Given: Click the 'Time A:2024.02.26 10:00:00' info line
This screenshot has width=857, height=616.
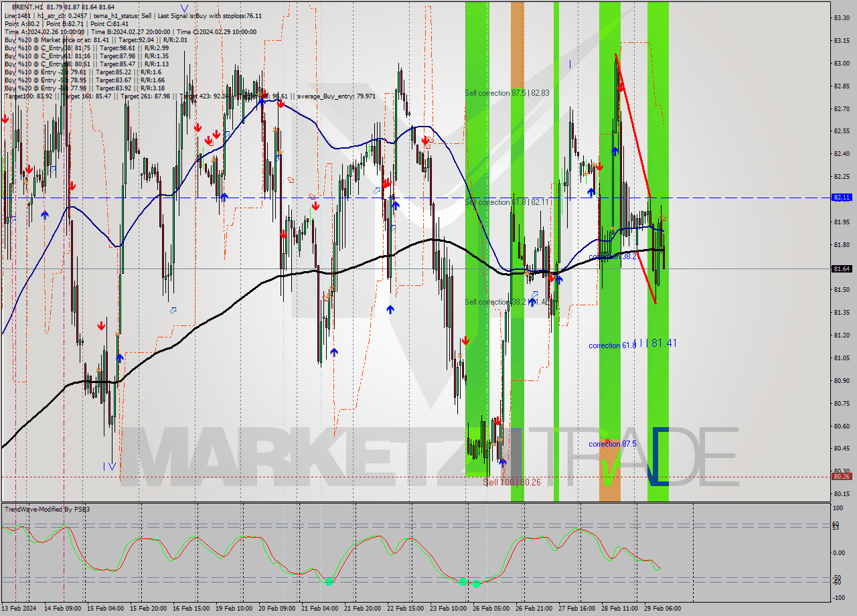Looking at the screenshot, I should [131, 31].
